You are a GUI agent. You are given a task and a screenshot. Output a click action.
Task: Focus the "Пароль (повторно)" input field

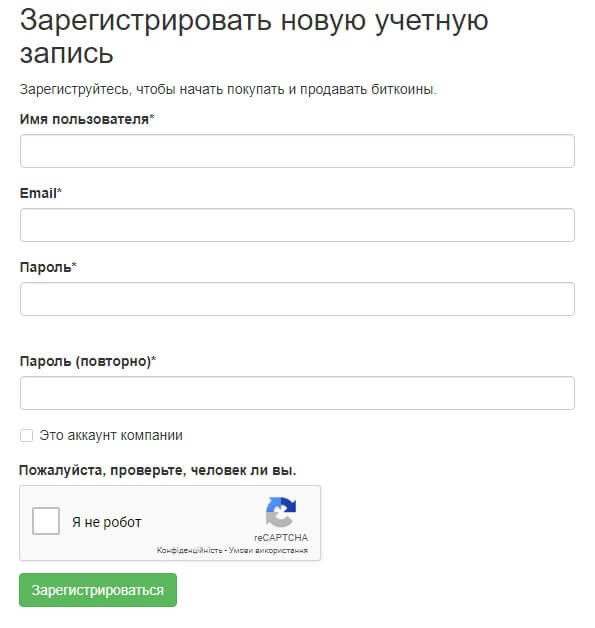tap(297, 393)
